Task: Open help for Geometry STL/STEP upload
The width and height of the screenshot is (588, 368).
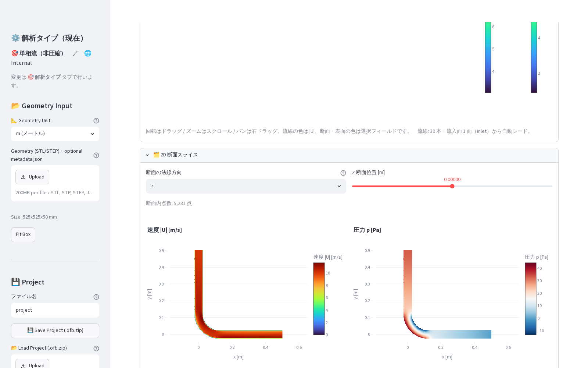Action: click(96, 155)
